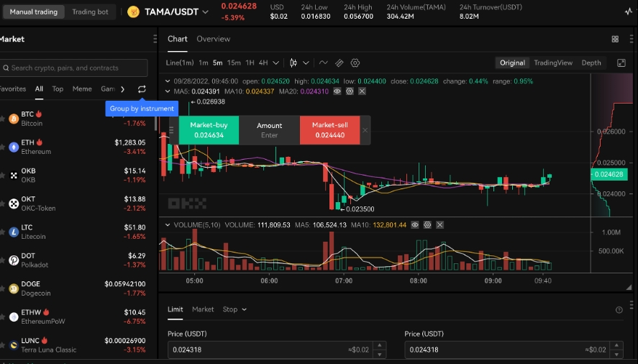Open VOLUME indicator settings gear

tap(427, 224)
